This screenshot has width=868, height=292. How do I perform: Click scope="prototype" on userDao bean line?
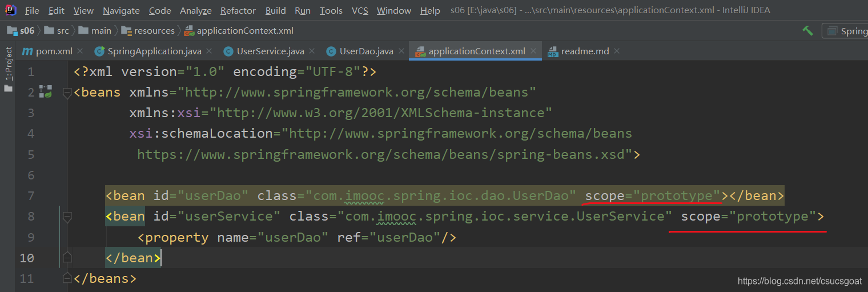(x=653, y=196)
